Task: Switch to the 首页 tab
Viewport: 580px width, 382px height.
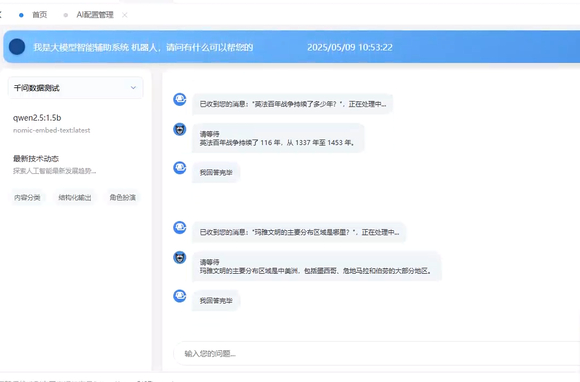Action: pyautogui.click(x=40, y=15)
